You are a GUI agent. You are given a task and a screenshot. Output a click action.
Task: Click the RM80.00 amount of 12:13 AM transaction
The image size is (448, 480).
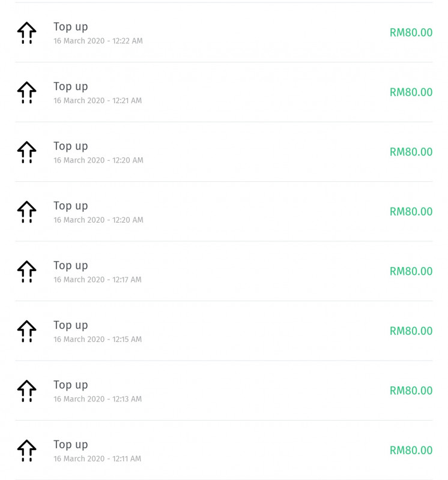coord(411,391)
